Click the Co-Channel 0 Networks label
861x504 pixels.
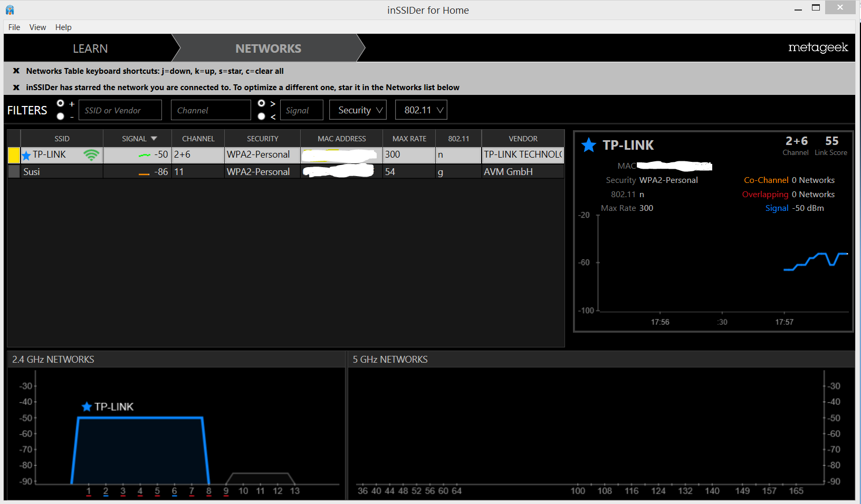[789, 180]
